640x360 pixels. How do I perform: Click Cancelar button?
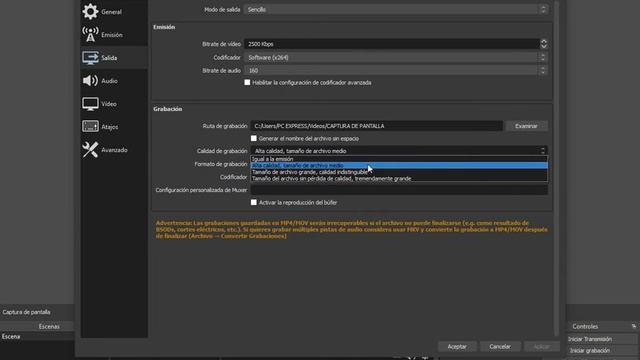click(x=500, y=347)
